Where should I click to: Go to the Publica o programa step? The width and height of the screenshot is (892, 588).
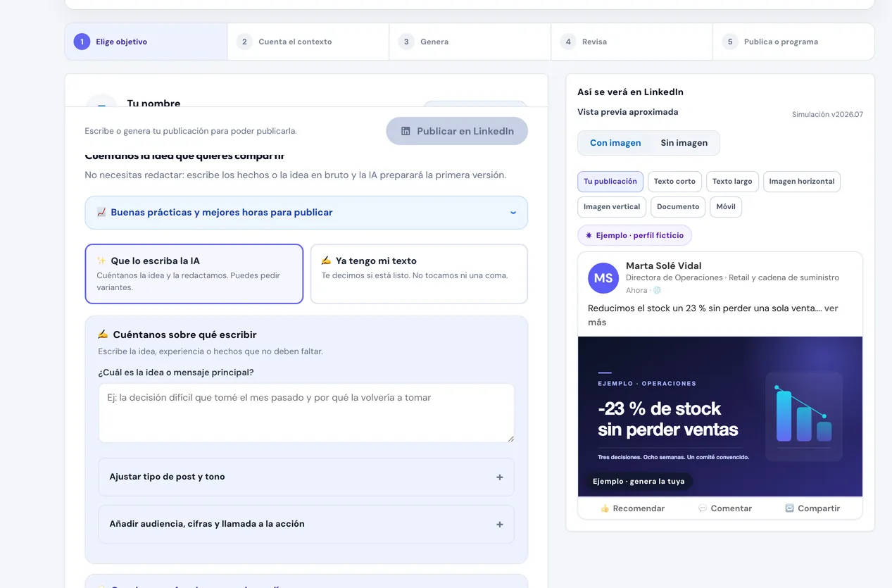coord(793,42)
